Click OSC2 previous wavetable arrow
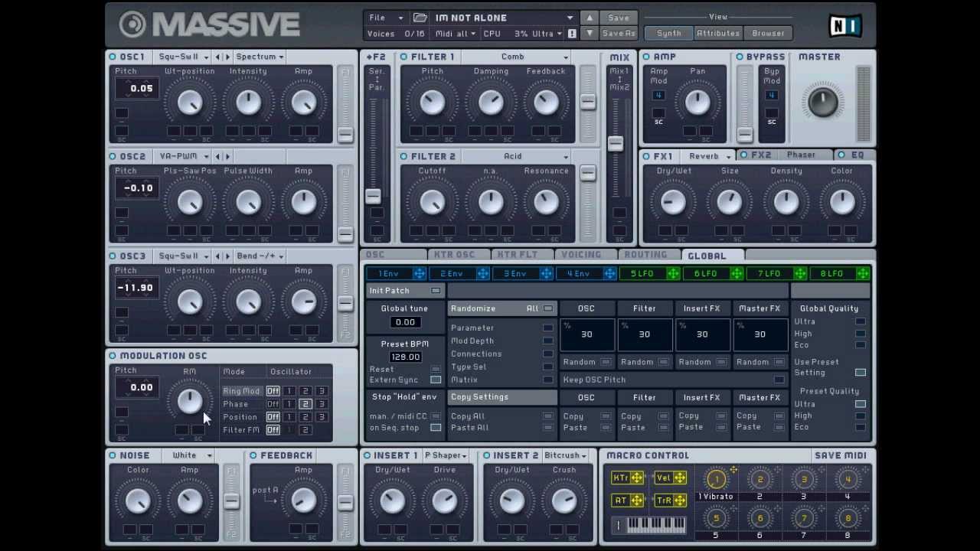 click(x=218, y=156)
